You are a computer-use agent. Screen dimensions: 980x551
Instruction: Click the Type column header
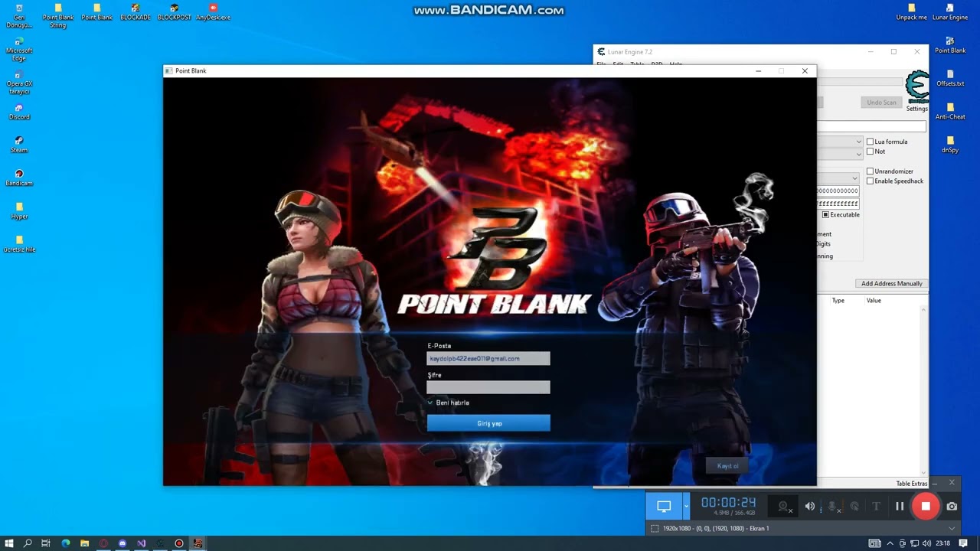(x=838, y=301)
